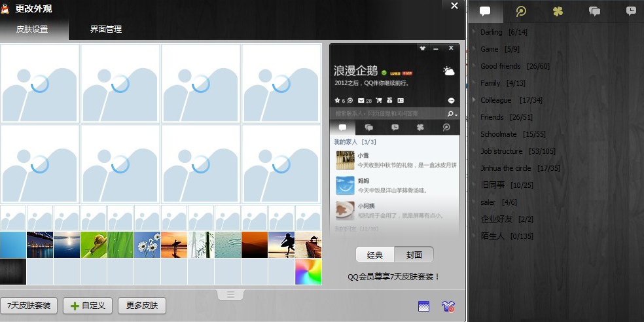Image resolution: width=644 pixels, height=322 pixels.
Task: Open clover tab in right contact window
Action: point(558,12)
